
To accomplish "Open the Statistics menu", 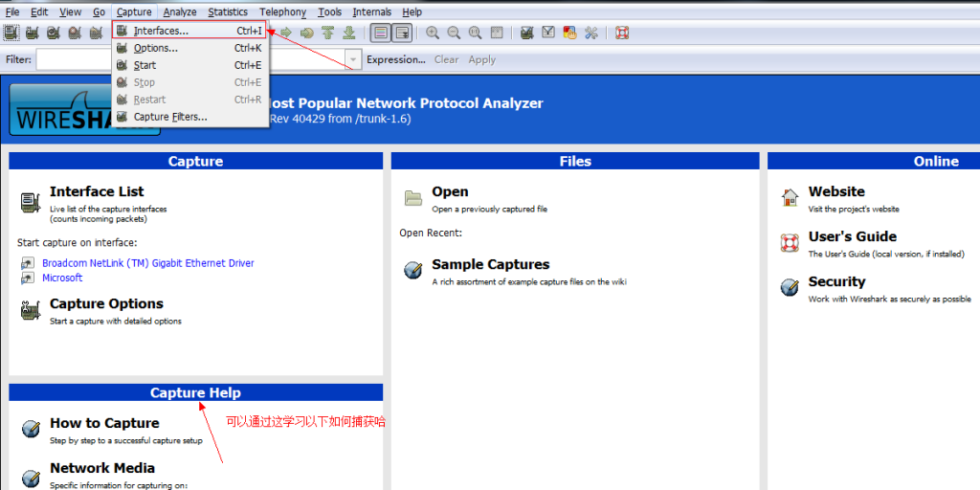I will [228, 11].
